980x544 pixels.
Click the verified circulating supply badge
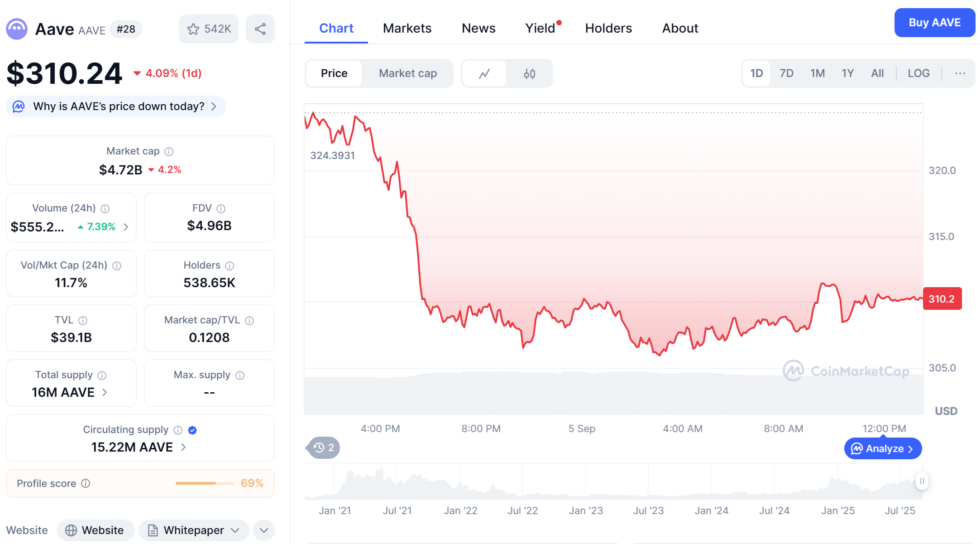point(192,430)
